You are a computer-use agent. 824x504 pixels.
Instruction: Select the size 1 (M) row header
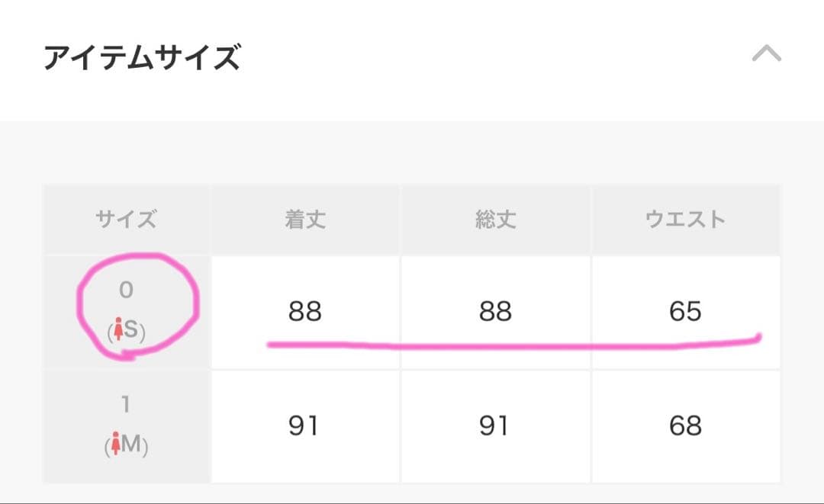coord(127,425)
